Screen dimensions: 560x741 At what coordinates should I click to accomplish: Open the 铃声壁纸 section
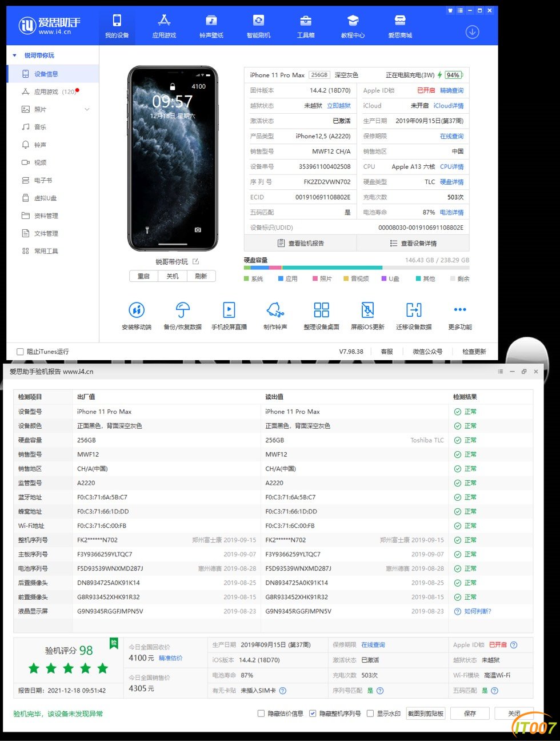[211, 26]
